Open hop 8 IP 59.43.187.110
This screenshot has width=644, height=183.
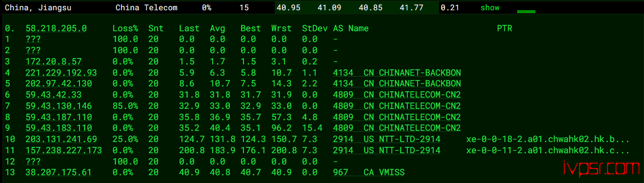[59, 117]
